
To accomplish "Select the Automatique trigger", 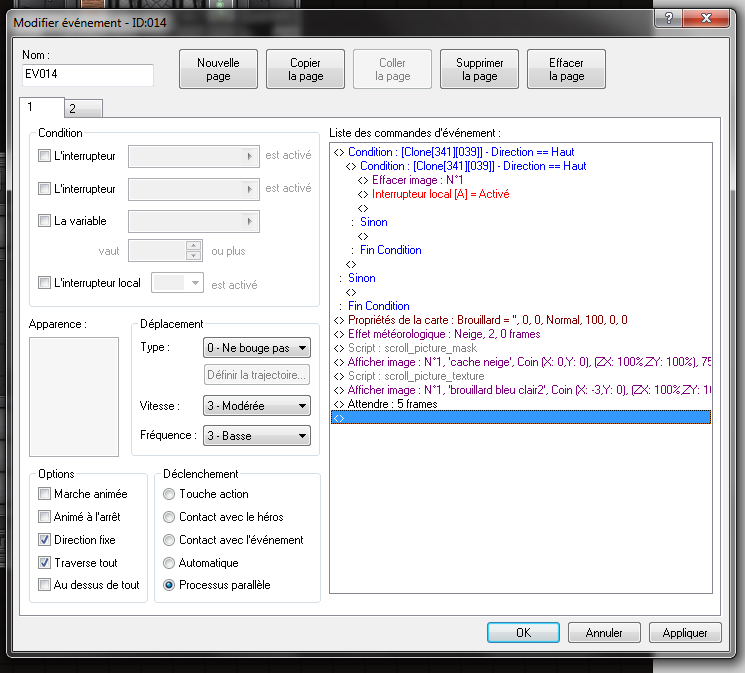I will (x=169, y=563).
